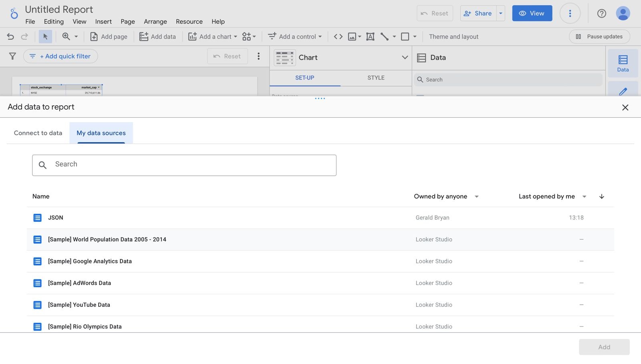
Task: Open Data side panel tab
Action: [x=623, y=63]
